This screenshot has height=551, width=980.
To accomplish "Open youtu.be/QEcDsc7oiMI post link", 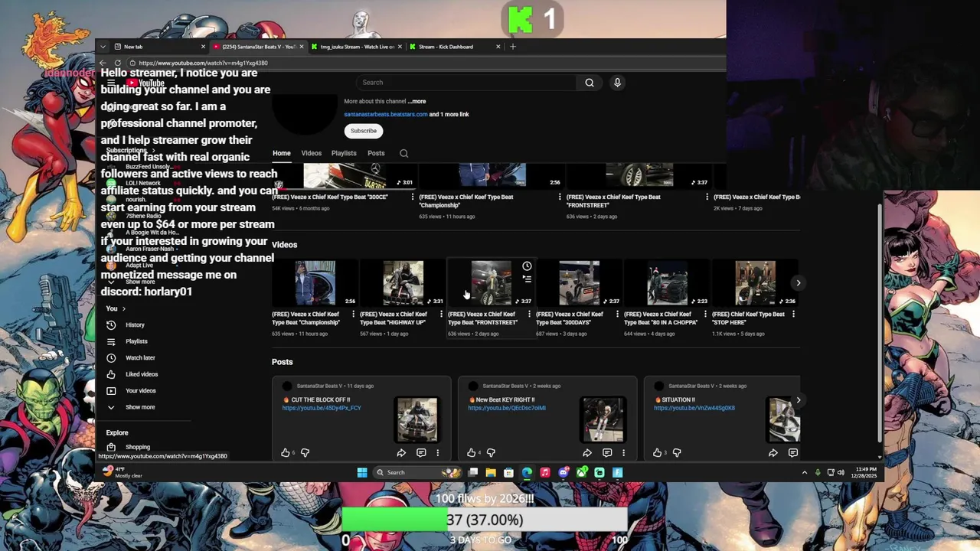I will tap(507, 408).
